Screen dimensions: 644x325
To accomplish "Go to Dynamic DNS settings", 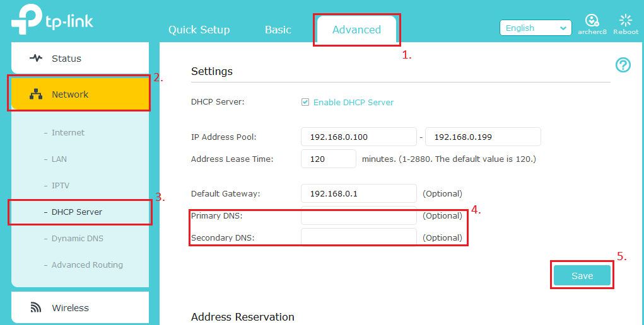I will click(77, 239).
